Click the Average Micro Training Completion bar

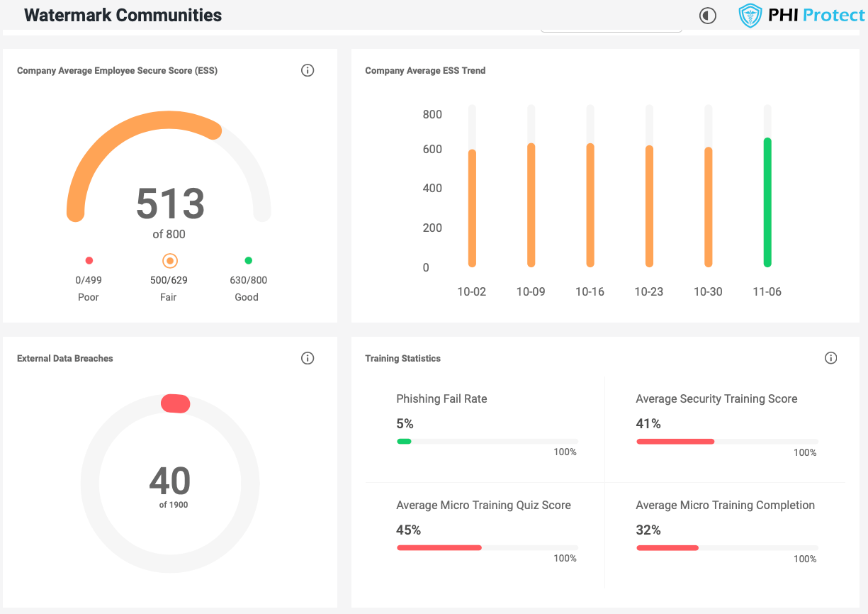[x=727, y=548]
